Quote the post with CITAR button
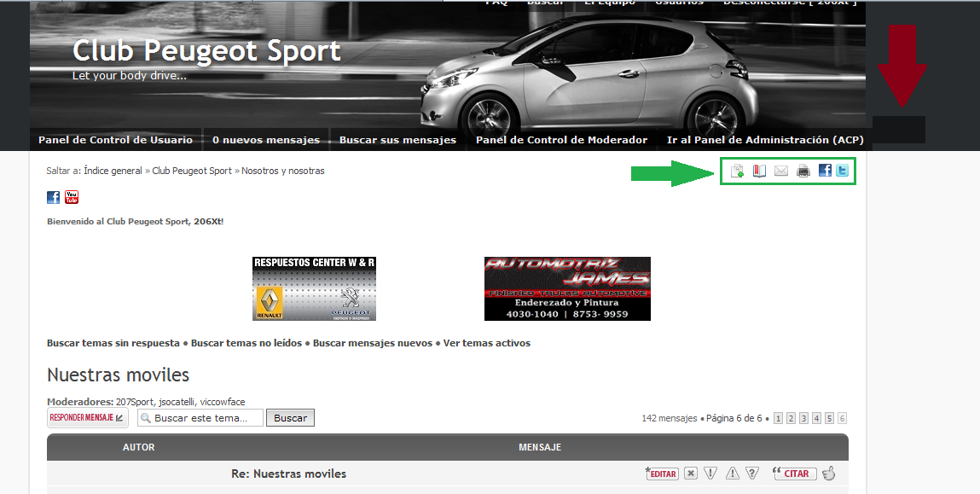The image size is (980, 494). click(793, 474)
